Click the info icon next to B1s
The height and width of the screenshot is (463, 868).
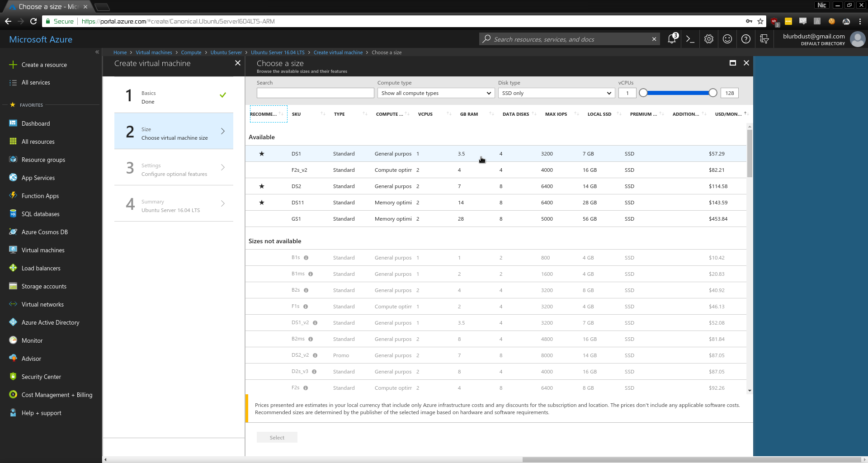point(306,258)
